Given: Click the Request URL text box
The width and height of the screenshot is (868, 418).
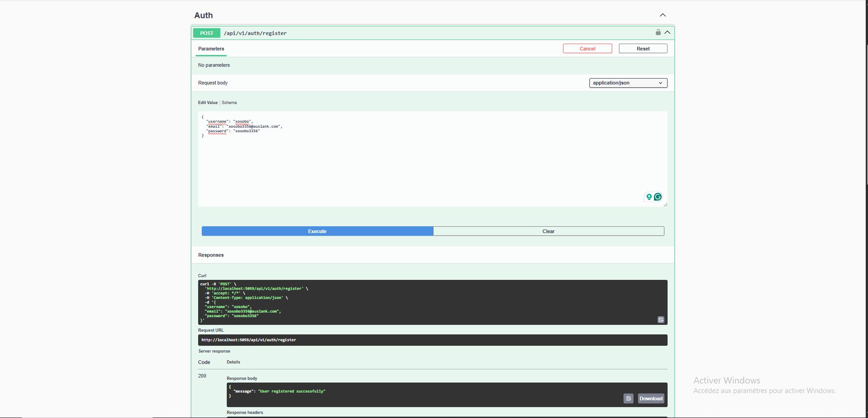Looking at the screenshot, I should point(432,340).
